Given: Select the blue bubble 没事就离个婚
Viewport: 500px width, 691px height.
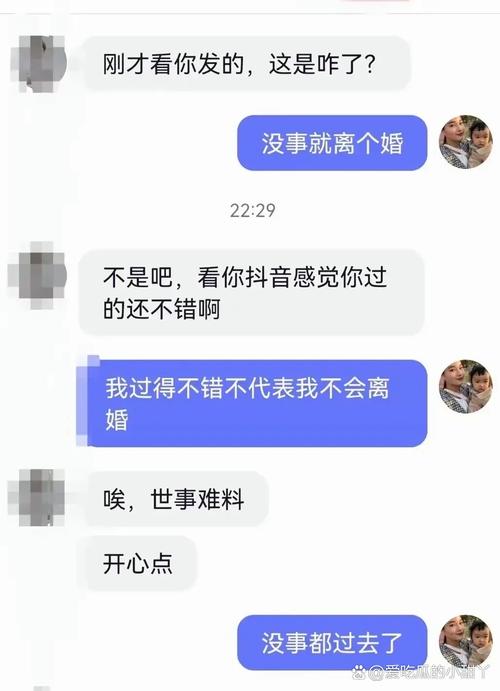Looking at the screenshot, I should [332, 143].
